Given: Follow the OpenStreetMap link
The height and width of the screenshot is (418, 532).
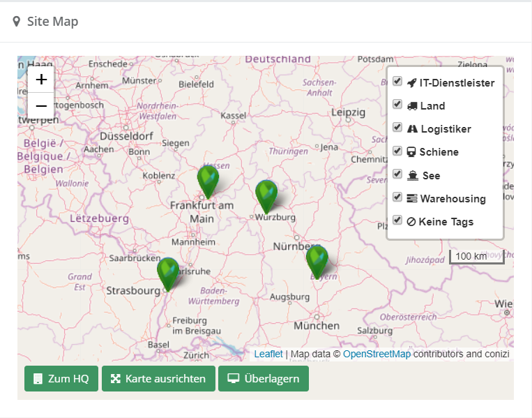Looking at the screenshot, I should 377,354.
